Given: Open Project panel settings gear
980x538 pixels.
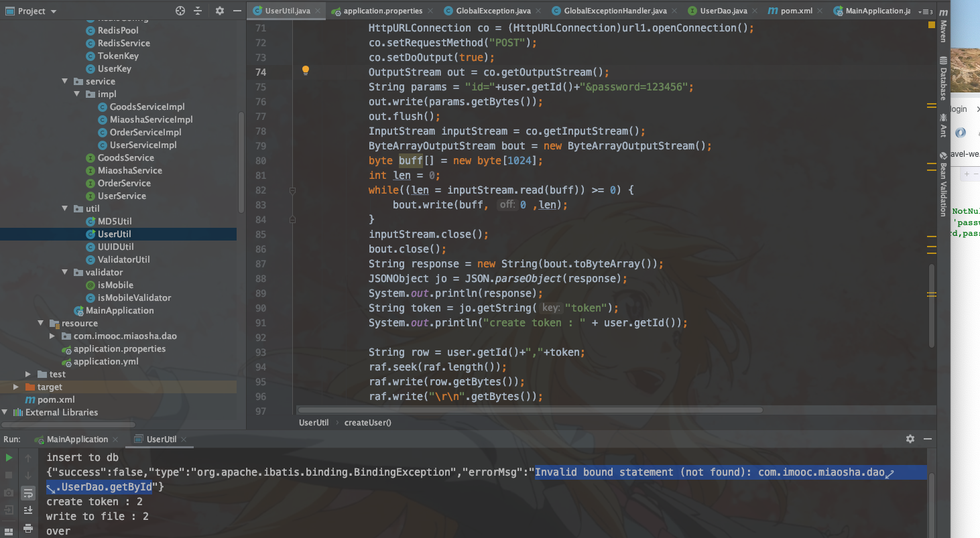Looking at the screenshot, I should coord(220,11).
